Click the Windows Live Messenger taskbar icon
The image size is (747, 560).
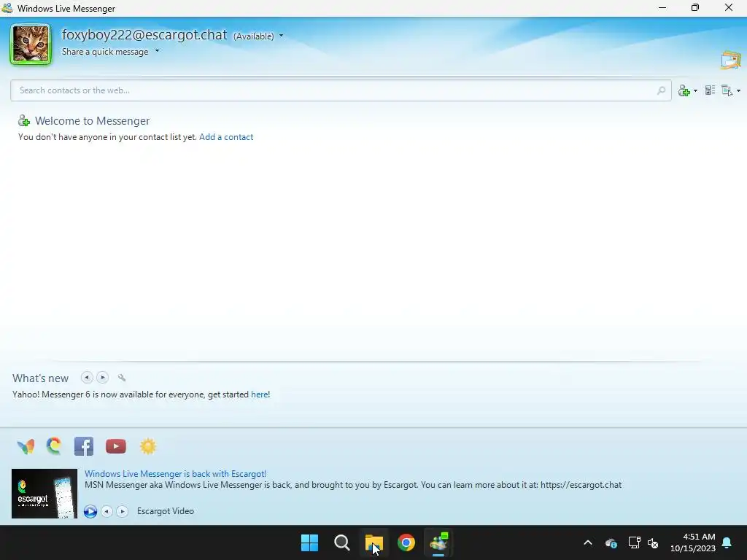(438, 542)
